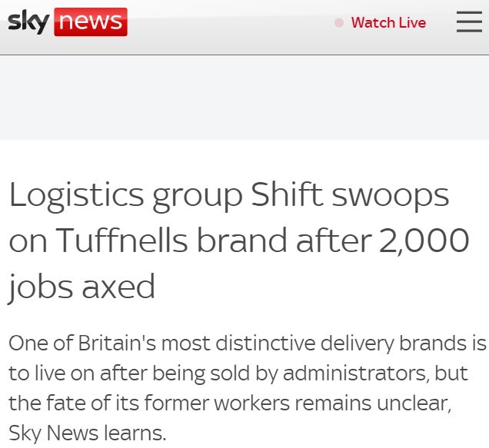Click the word 'Tuffnells' in the headline
Screen dimensions: 489x448
(121, 240)
